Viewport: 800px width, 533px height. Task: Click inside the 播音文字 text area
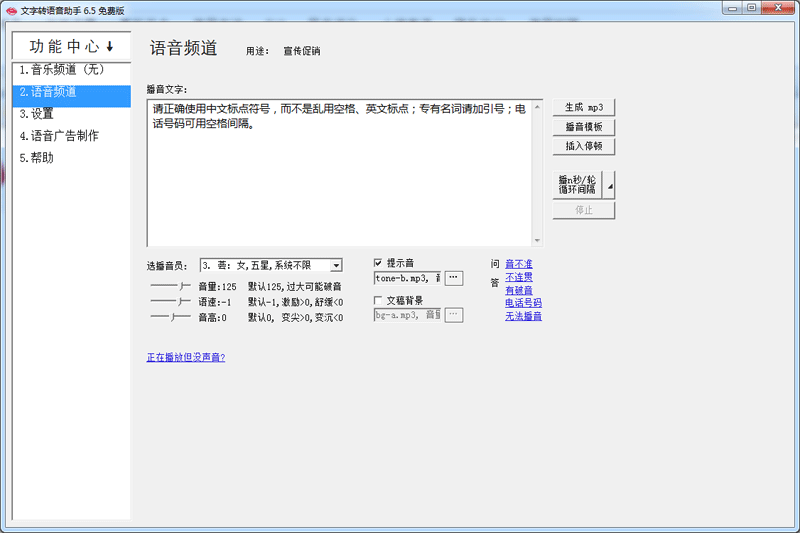(x=340, y=180)
